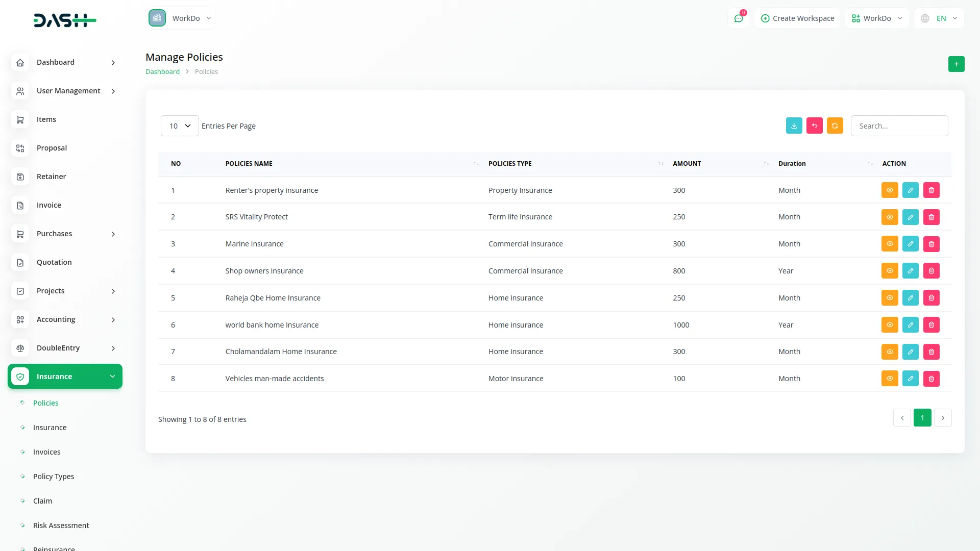Open the chat messages icon in header
This screenshot has width=980, height=551.
pos(739,18)
